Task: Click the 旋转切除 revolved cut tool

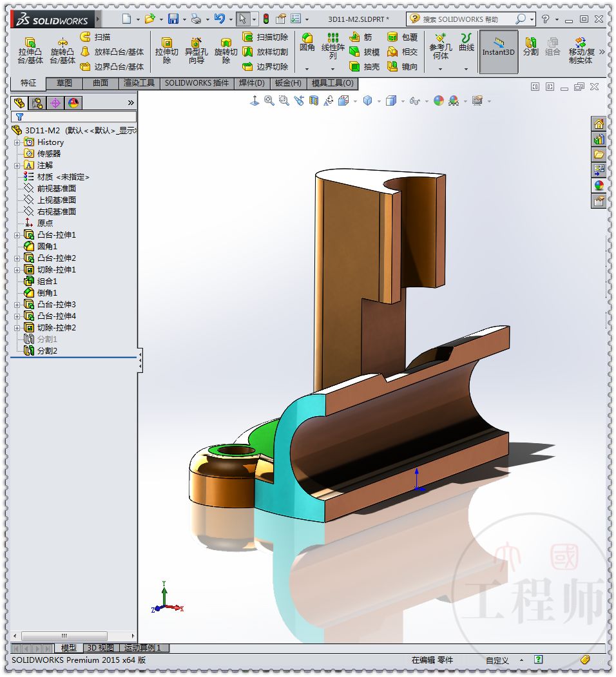Action: (226, 51)
